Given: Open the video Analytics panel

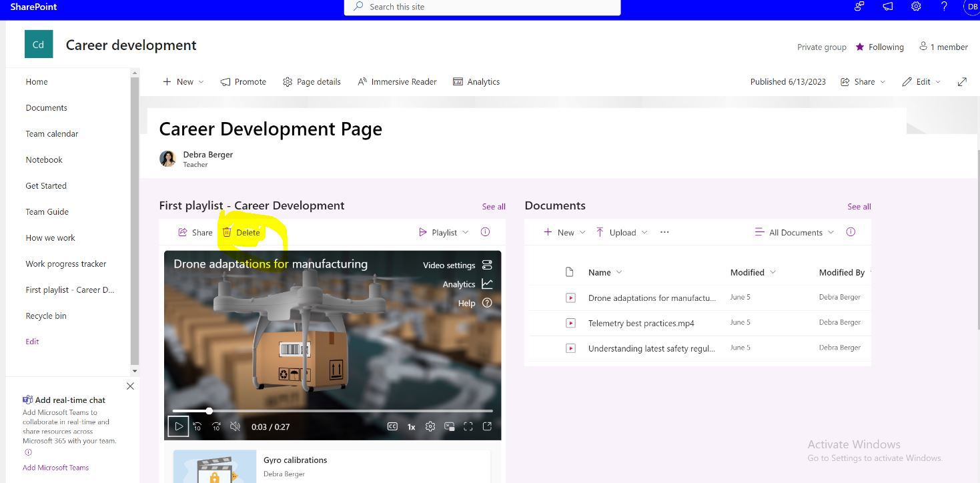Looking at the screenshot, I should 458,284.
